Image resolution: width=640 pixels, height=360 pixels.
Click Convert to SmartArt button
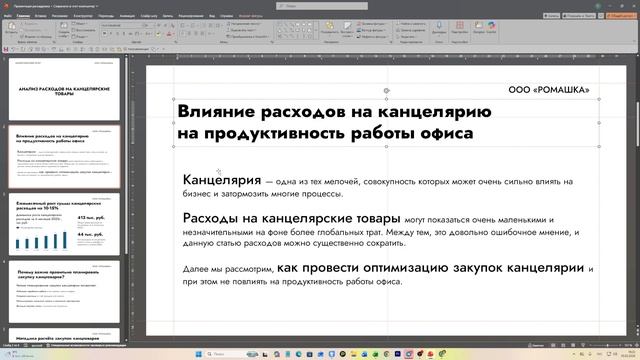[x=247, y=37]
